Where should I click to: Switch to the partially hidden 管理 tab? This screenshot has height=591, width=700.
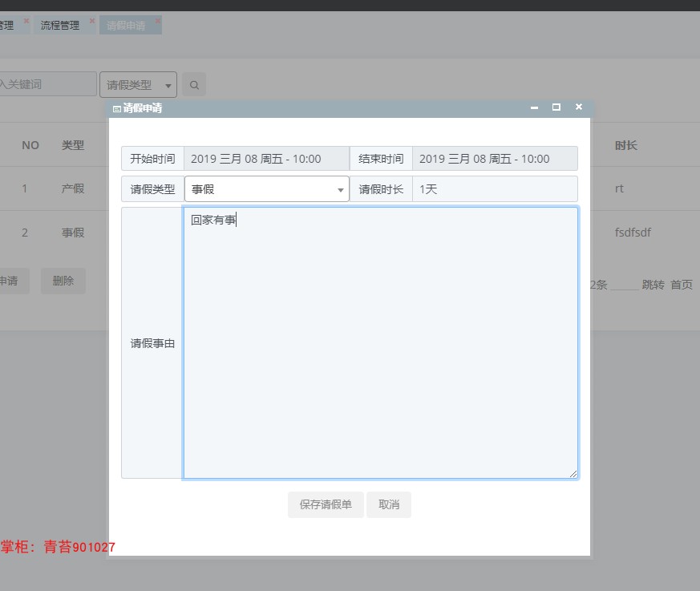click(x=6, y=25)
